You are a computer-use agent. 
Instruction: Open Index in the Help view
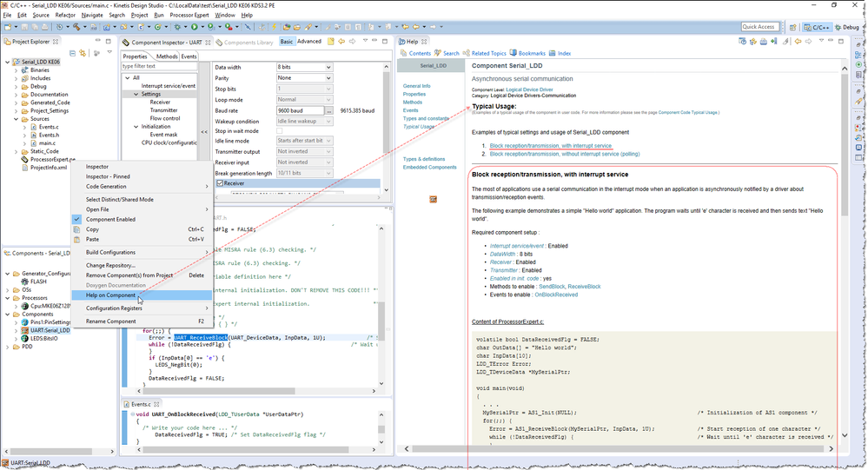coord(560,53)
